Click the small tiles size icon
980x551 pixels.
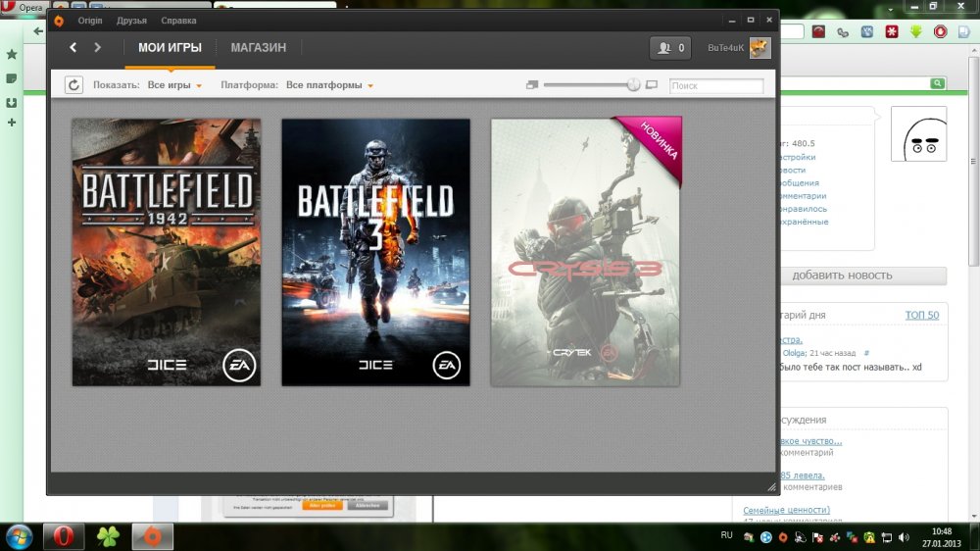click(x=532, y=85)
